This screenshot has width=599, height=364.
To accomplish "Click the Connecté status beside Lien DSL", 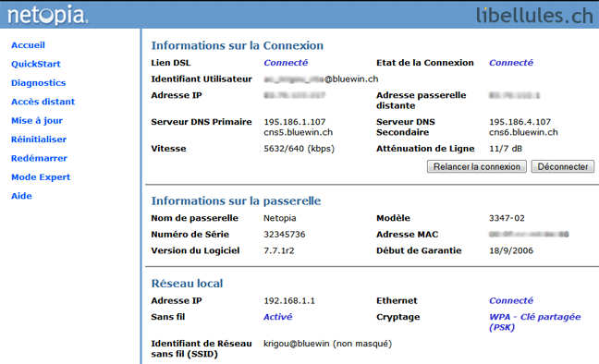I will (x=286, y=63).
